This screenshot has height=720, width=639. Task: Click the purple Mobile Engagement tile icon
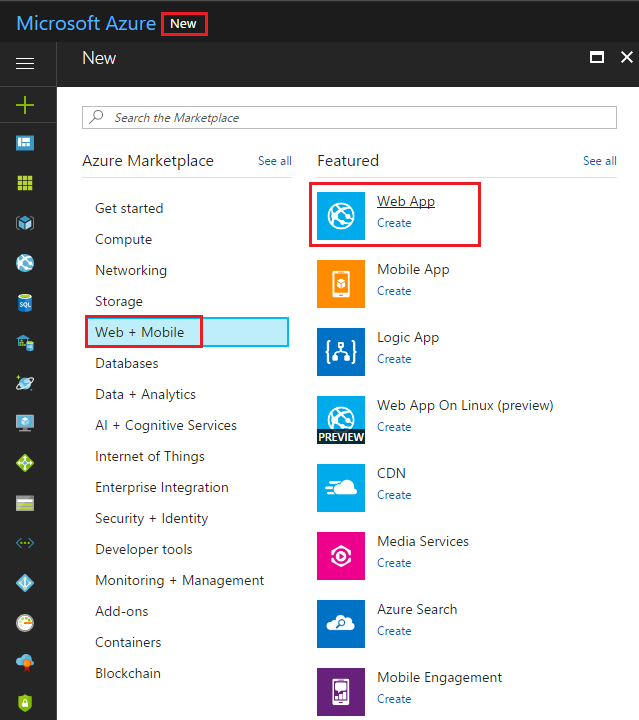coord(341,692)
